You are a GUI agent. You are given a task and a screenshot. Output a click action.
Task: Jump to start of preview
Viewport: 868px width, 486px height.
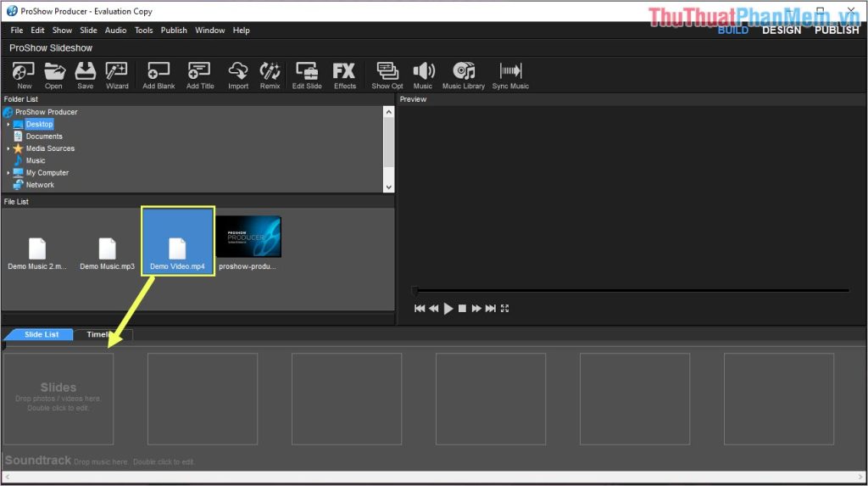click(x=420, y=309)
